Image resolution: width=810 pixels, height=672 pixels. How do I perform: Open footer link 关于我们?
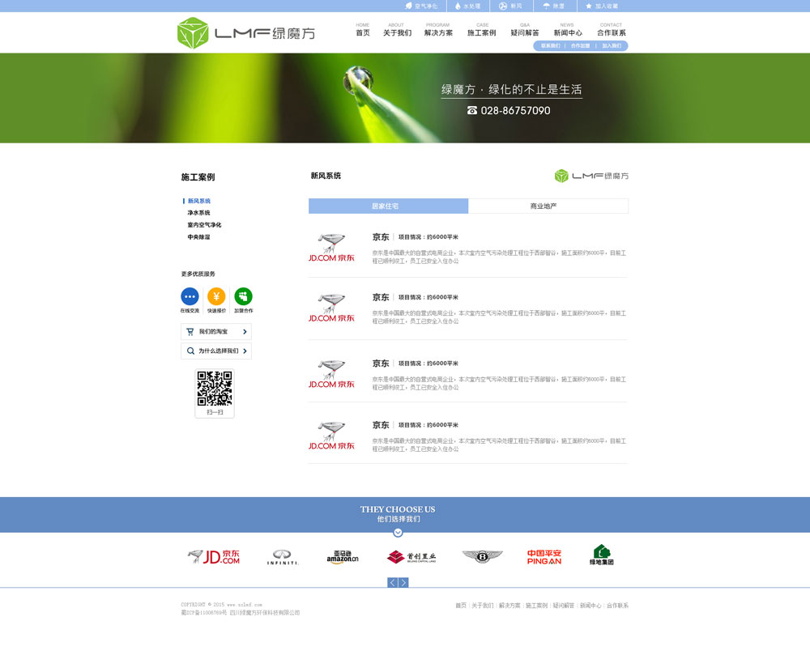(x=482, y=606)
